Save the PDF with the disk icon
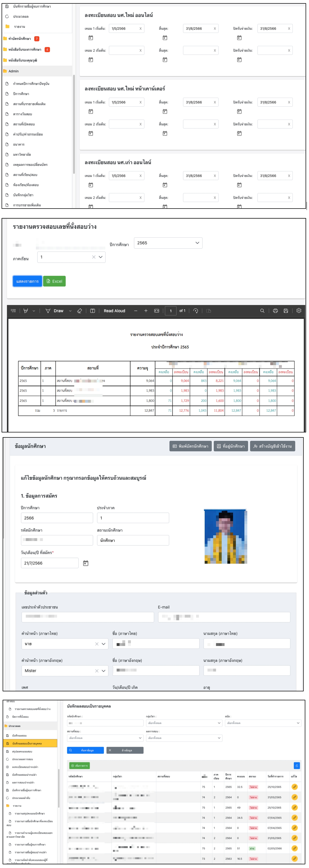Image resolution: width=309 pixels, height=868 pixels. [x=286, y=311]
